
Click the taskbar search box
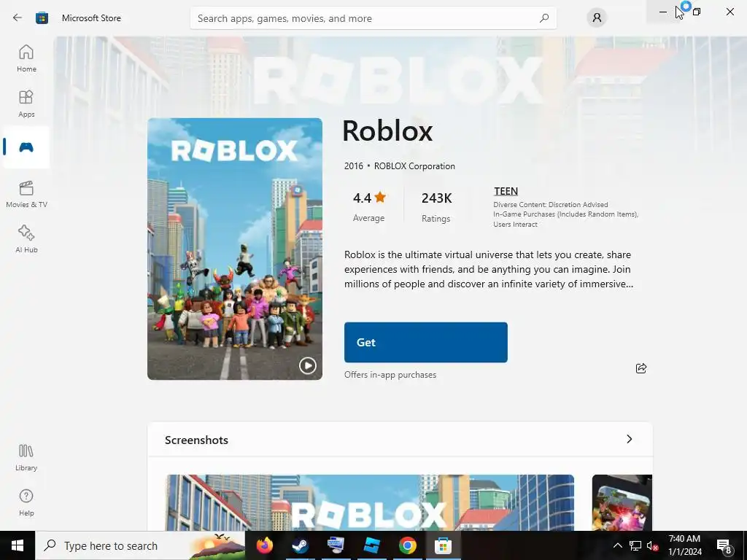coord(139,545)
